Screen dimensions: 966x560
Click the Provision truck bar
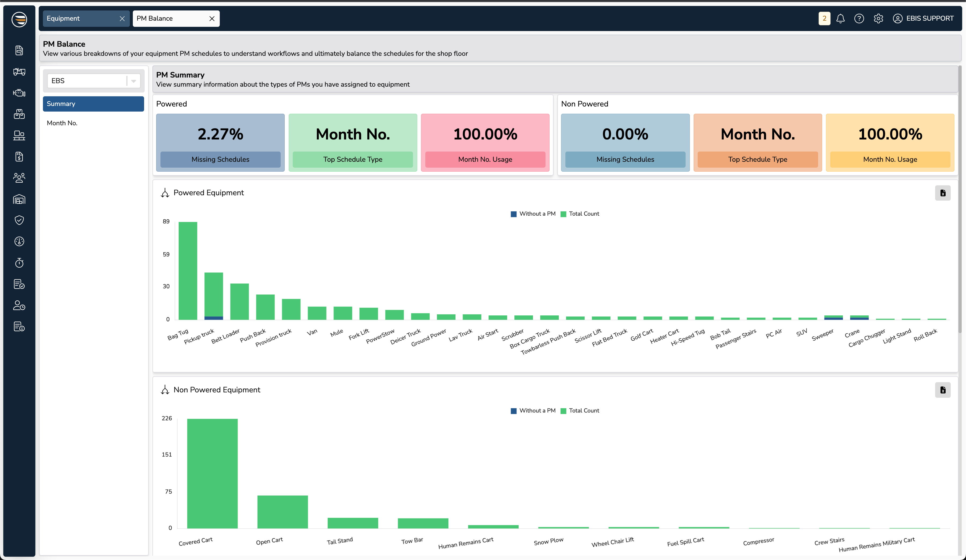pyautogui.click(x=291, y=309)
